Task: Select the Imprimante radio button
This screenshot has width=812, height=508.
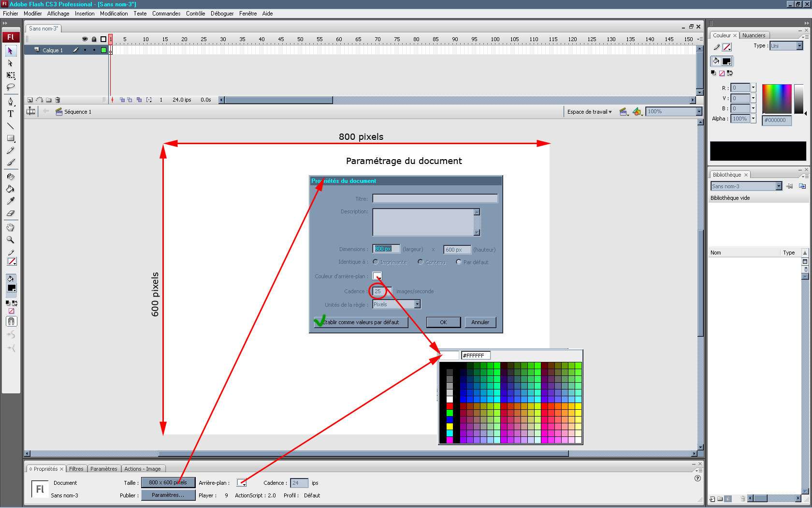Action: pyautogui.click(x=376, y=262)
